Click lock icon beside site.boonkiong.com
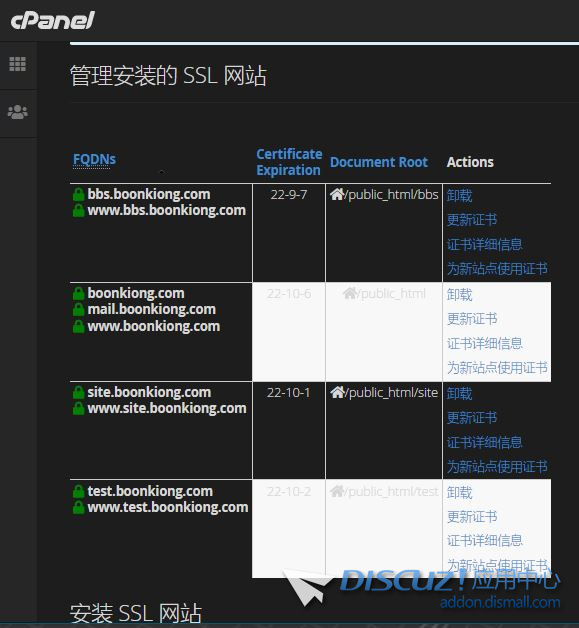 (78, 392)
